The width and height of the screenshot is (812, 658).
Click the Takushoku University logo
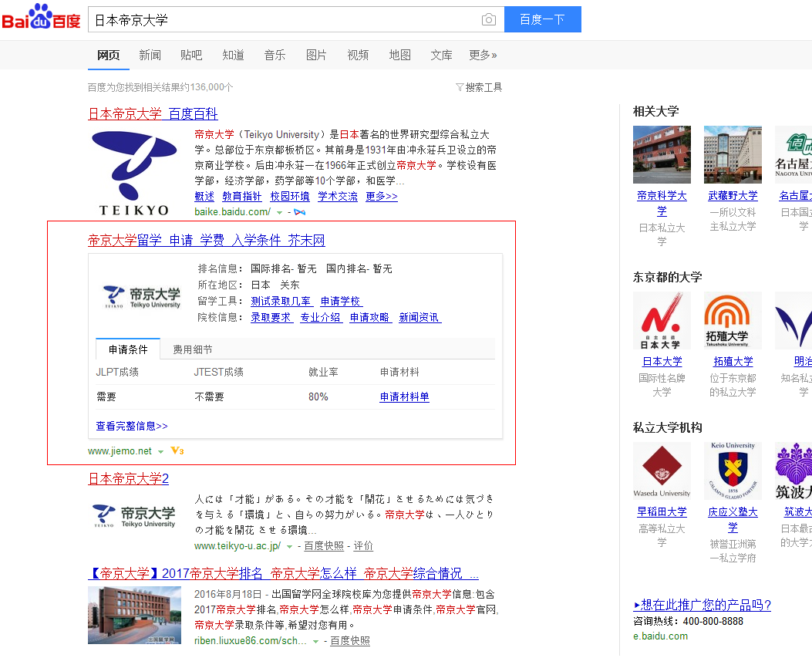tap(733, 320)
